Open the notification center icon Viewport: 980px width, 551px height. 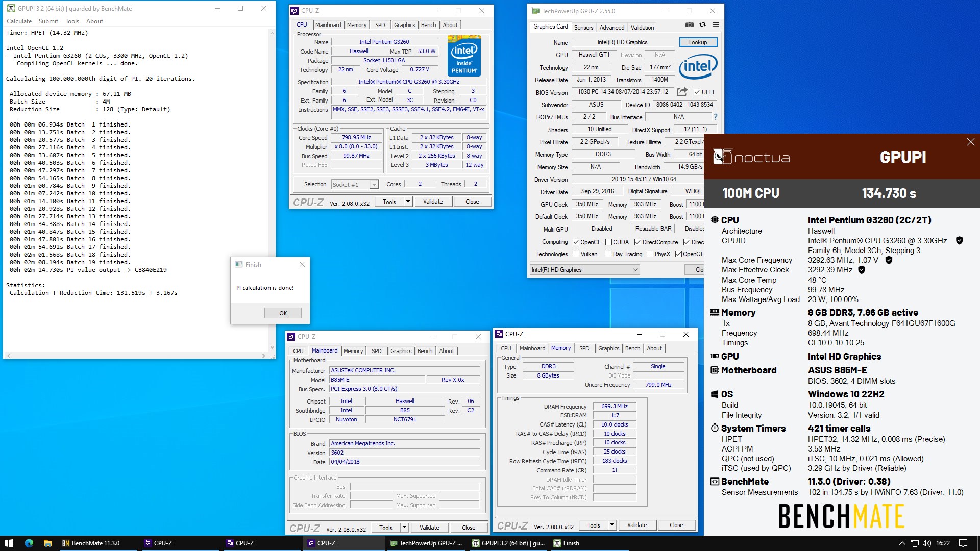point(963,543)
